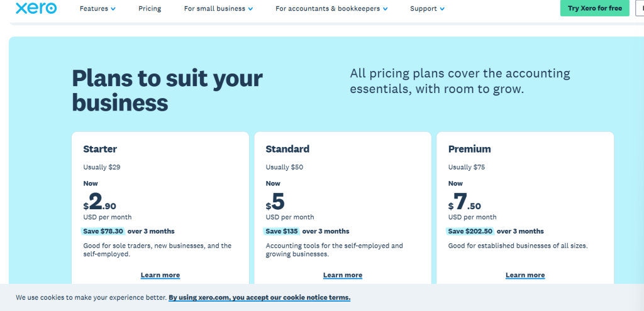
Task: Click the Starter $2.90 price
Action: (100, 202)
